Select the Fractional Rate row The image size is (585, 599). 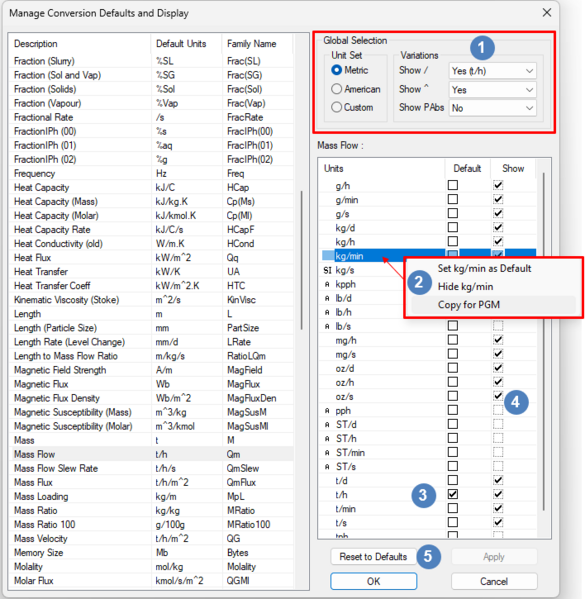pos(152,117)
